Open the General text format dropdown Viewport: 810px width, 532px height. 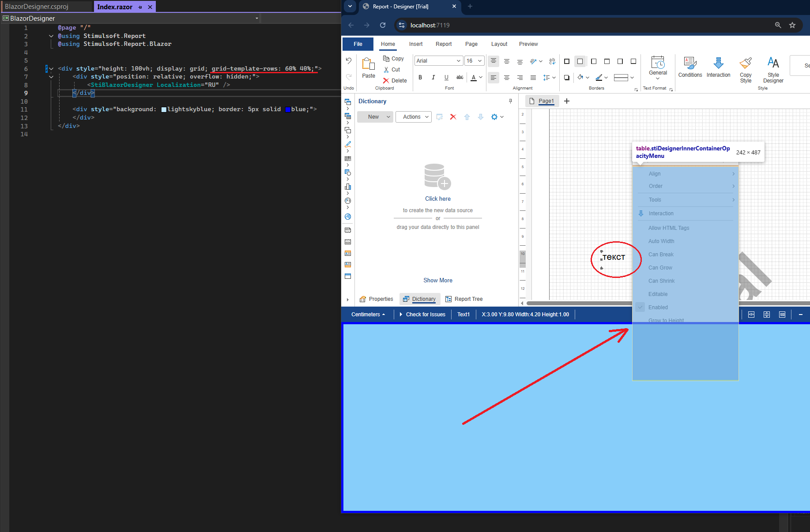658,68
